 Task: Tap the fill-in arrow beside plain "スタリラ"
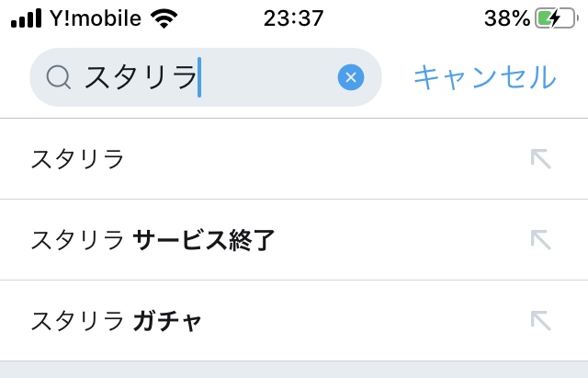click(x=540, y=158)
